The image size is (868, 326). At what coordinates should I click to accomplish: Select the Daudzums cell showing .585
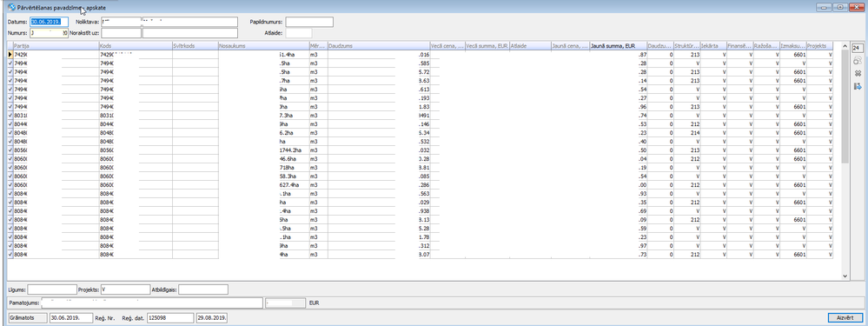coord(379,63)
